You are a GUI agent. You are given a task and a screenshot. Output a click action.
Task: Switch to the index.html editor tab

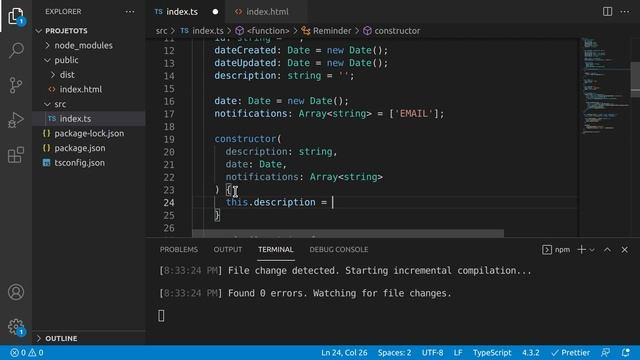(267, 12)
